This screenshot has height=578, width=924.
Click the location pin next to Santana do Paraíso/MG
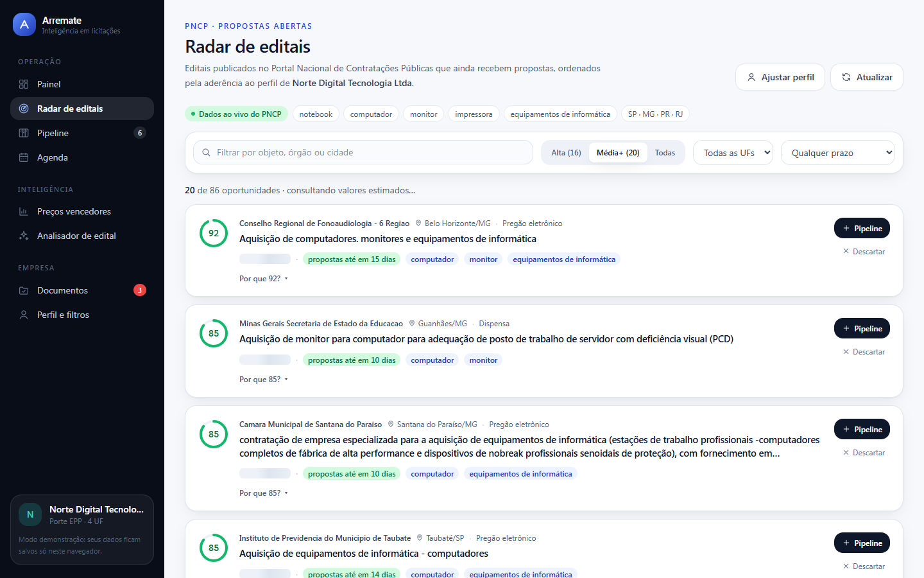point(391,425)
